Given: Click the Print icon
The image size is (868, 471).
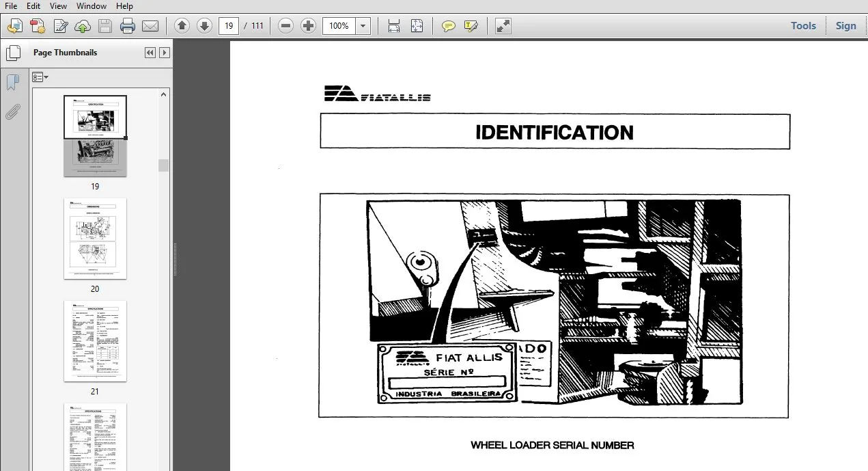Looking at the screenshot, I should coord(128,26).
